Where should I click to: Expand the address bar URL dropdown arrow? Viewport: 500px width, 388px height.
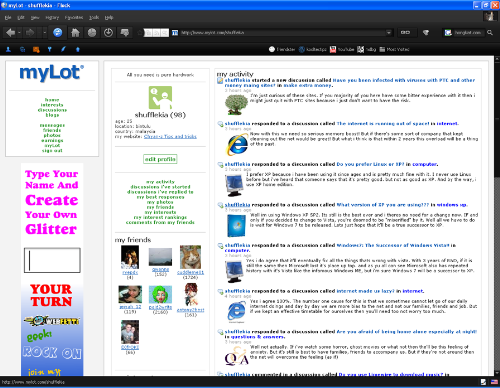389,33
